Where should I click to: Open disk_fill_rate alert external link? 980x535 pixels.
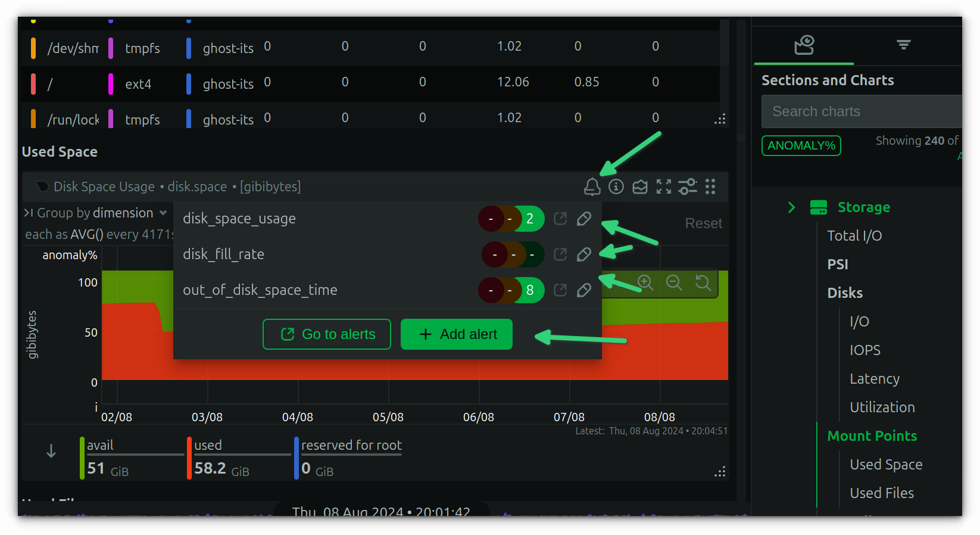coord(560,254)
